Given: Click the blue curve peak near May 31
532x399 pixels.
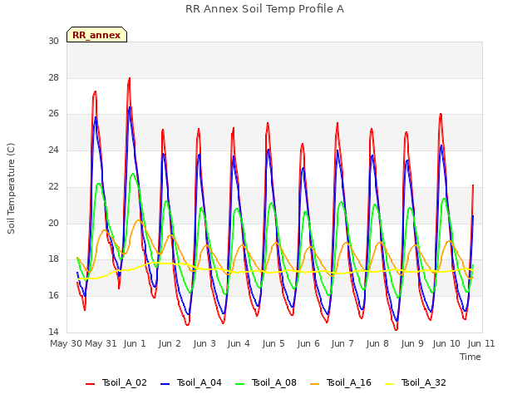Looking at the screenshot, I should coord(96,117).
